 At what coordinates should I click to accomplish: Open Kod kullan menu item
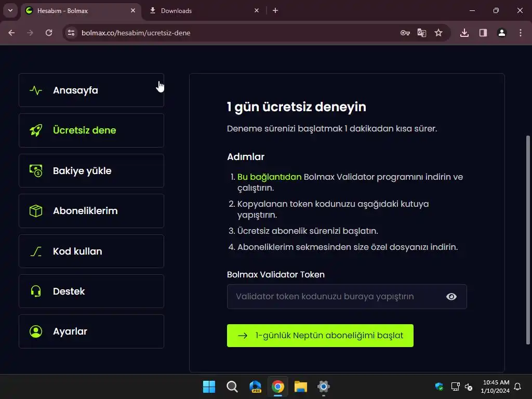[x=91, y=251]
